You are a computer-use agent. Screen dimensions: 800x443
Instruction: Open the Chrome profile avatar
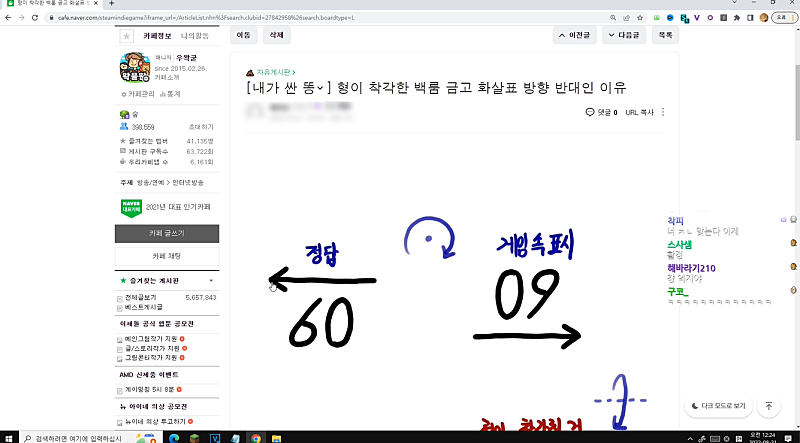coord(764,17)
